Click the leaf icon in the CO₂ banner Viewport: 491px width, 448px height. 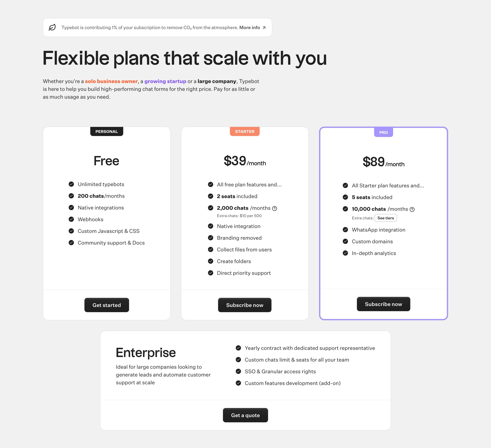click(52, 27)
